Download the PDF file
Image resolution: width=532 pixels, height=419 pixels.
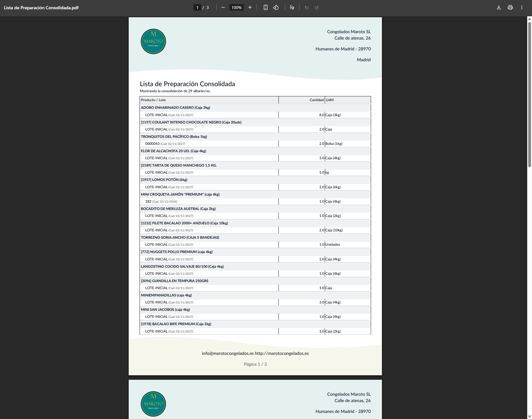[499, 7]
